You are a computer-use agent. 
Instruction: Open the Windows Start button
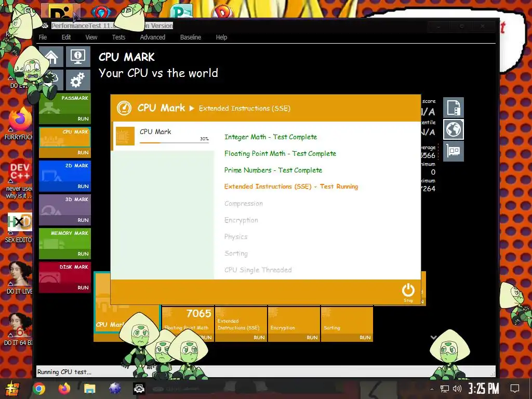(12, 389)
